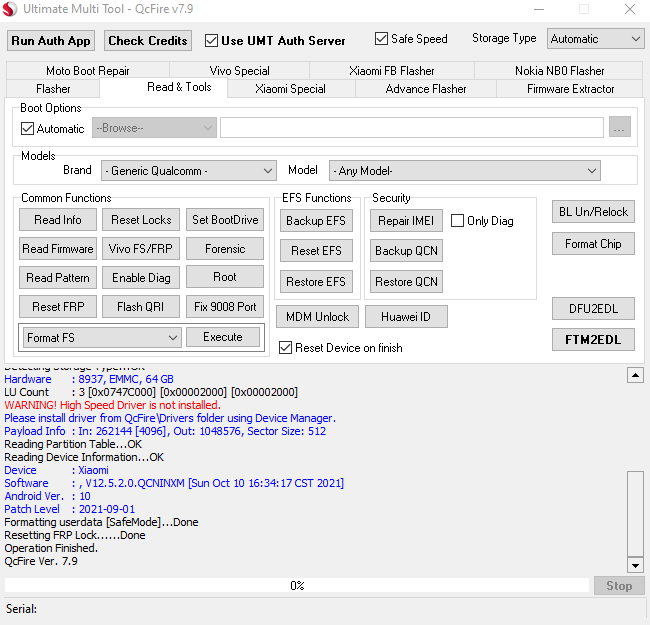
Task: Click the Reset FRP button
Action: pyautogui.click(x=58, y=306)
